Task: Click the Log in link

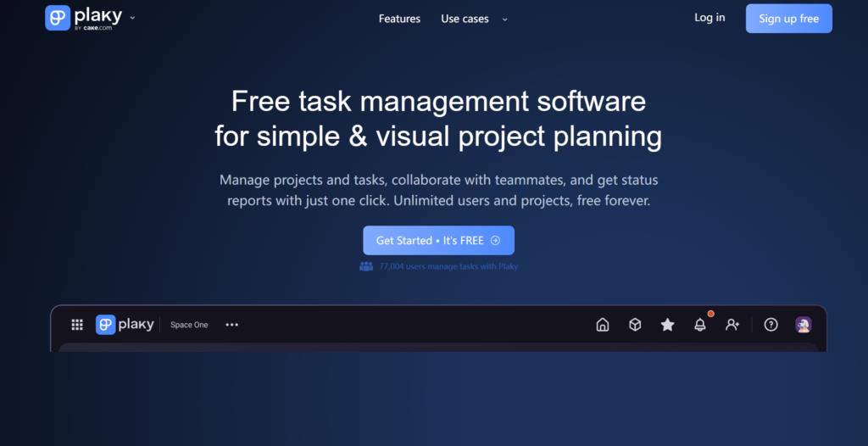Action: point(709,18)
